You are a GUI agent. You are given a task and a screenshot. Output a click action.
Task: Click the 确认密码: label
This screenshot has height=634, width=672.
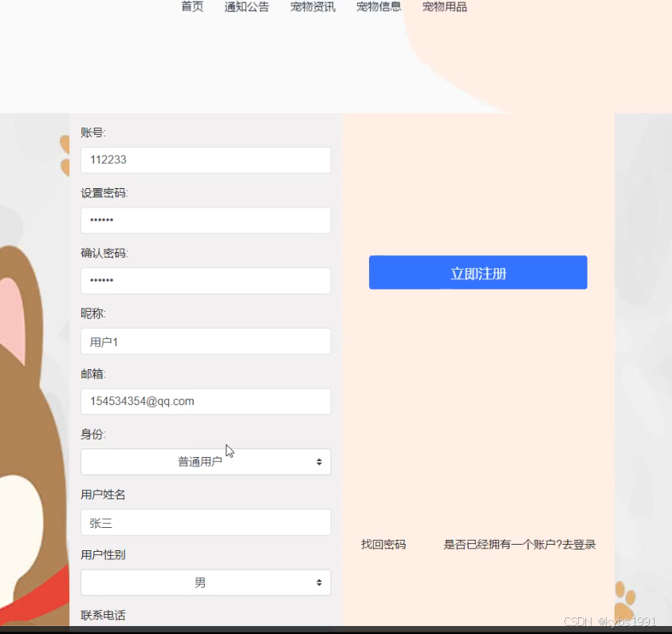(104, 254)
